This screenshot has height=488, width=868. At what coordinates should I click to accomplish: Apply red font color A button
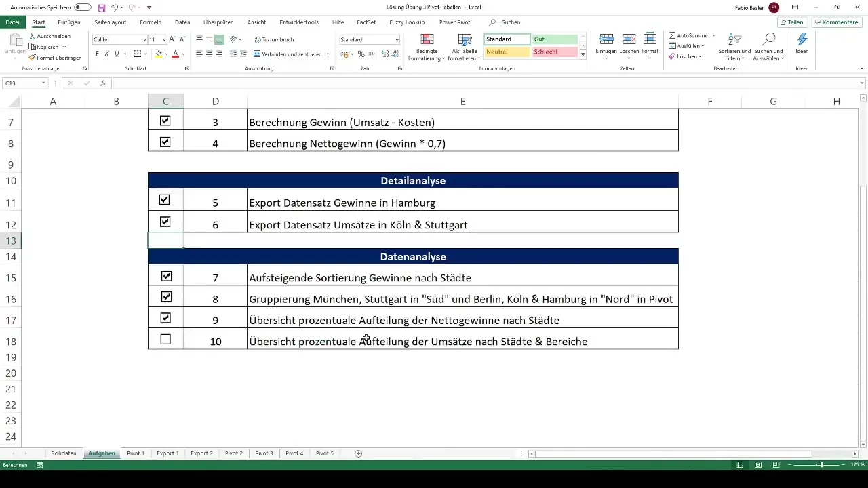point(175,54)
